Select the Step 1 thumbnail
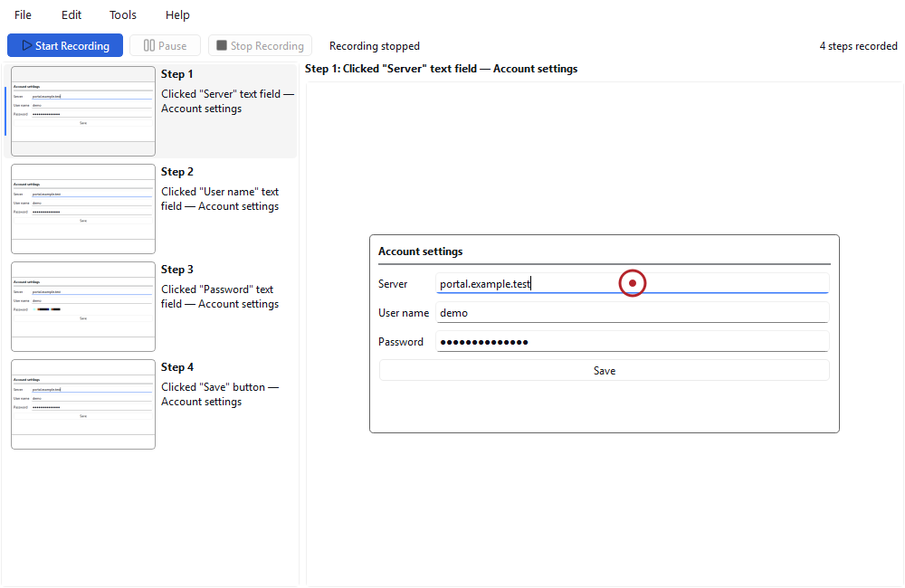 83,110
